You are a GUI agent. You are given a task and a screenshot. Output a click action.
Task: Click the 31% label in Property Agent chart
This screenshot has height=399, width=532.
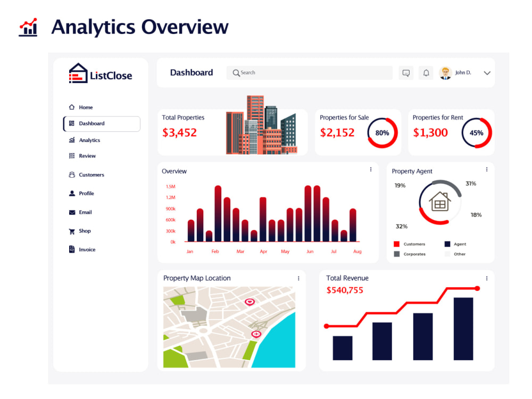471,184
